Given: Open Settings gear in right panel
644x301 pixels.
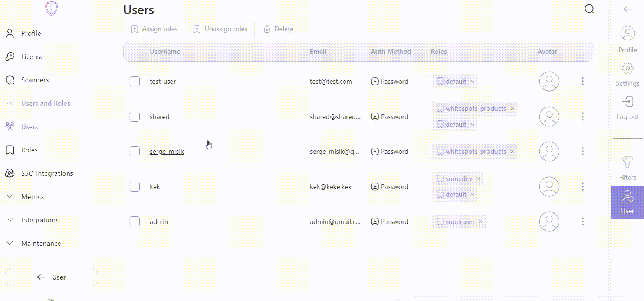Looking at the screenshot, I should [x=627, y=69].
